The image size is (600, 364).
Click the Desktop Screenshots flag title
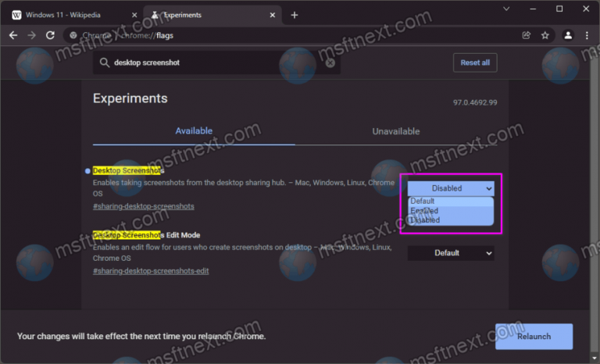click(x=129, y=170)
